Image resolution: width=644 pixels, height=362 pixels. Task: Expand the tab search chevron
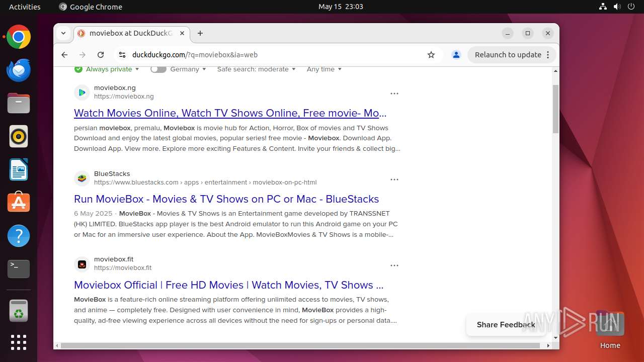63,33
